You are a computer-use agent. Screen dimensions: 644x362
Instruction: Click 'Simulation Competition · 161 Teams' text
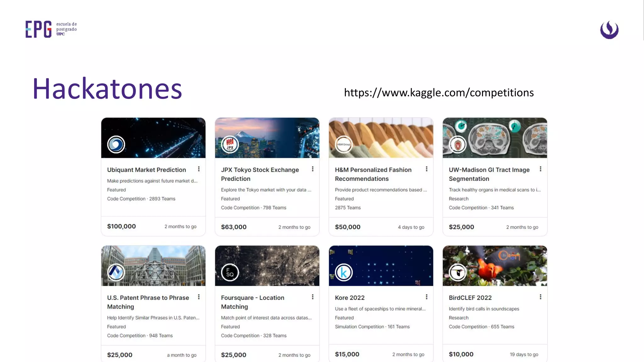[x=372, y=327]
